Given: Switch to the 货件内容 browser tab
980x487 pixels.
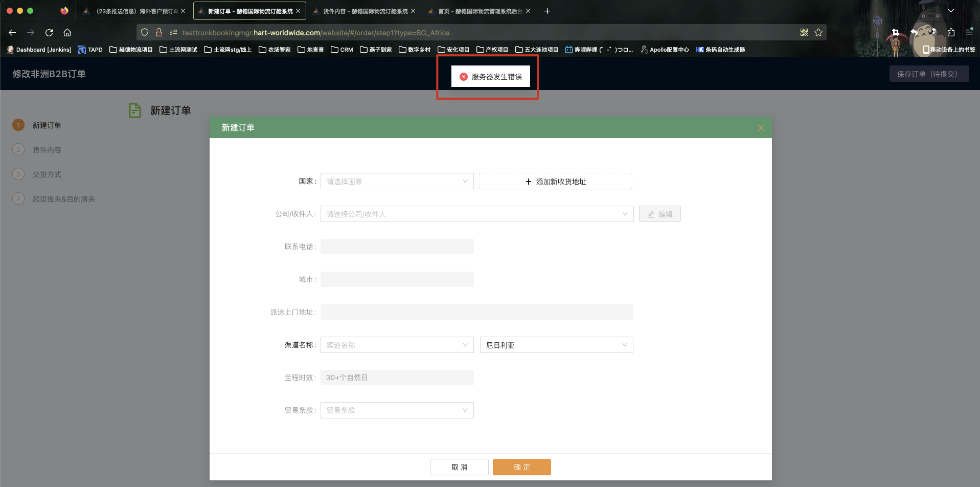Looking at the screenshot, I should (x=364, y=11).
